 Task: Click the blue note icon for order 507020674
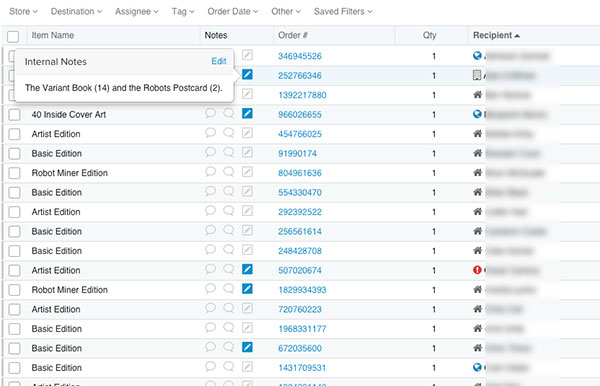click(247, 269)
